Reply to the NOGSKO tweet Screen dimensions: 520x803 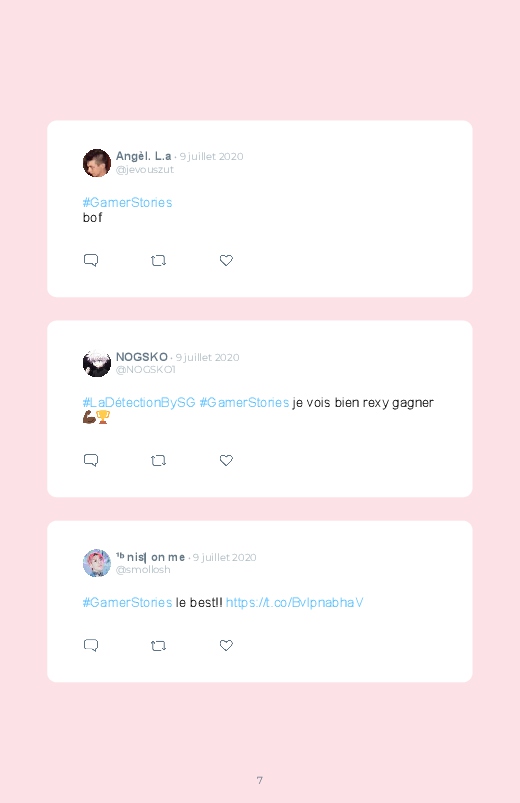(91, 460)
